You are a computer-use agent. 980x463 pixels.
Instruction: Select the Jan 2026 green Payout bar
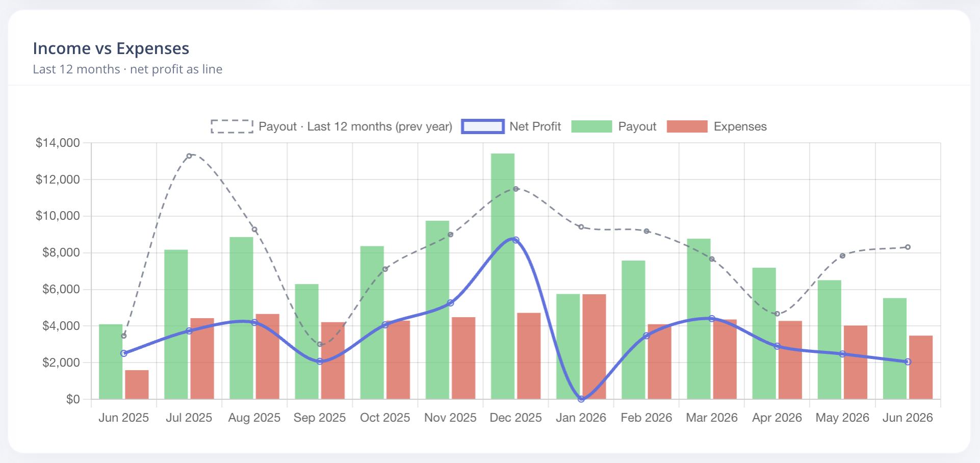pyautogui.click(x=568, y=347)
